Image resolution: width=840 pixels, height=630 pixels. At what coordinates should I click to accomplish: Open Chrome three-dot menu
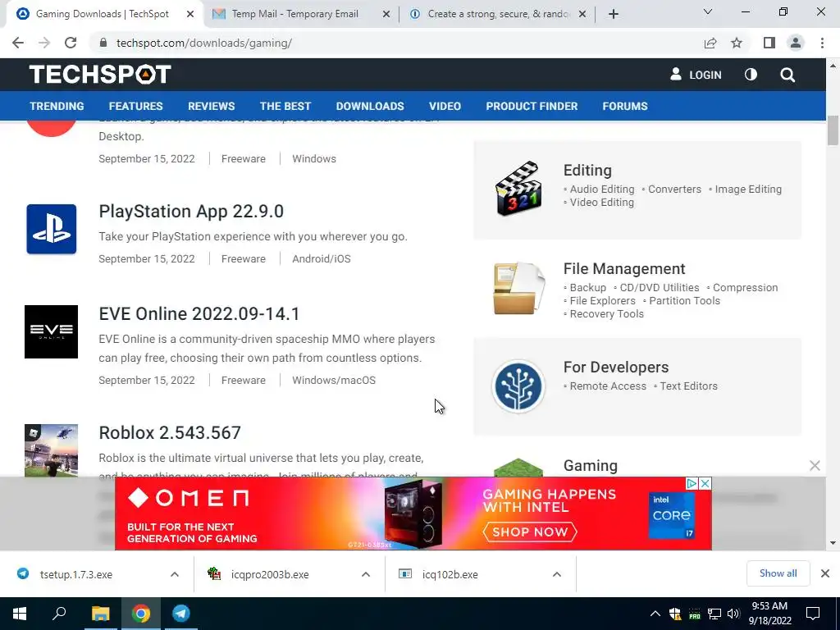[822, 43]
